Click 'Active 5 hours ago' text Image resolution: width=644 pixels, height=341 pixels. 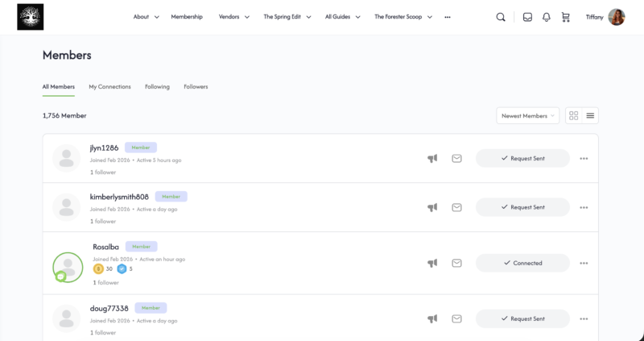click(159, 160)
